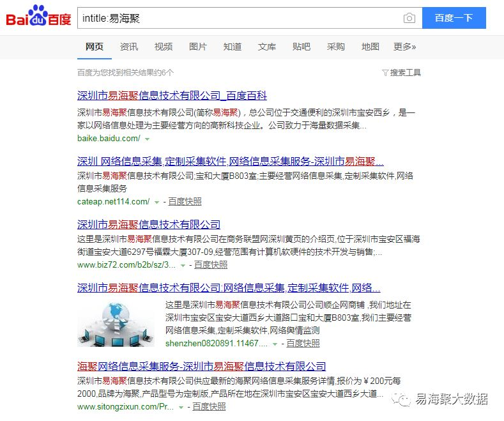The height and width of the screenshot is (421, 504).
Task: Expand dropdown arrow next to cateap.net114.com/
Action: point(157,203)
